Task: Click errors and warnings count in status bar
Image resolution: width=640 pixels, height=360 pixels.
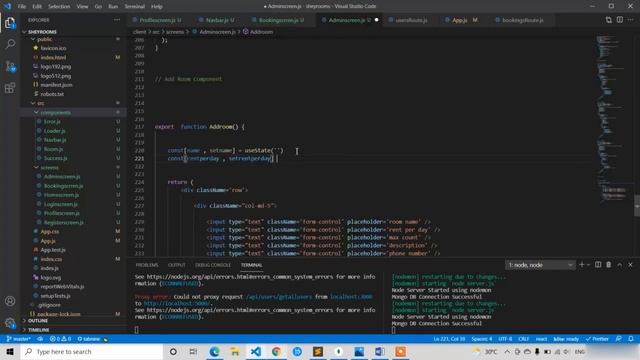Action: click(60, 339)
